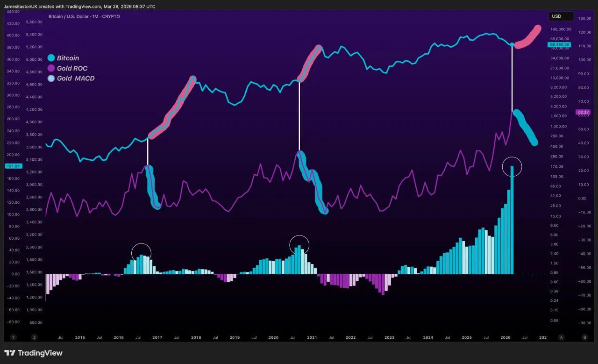Select the purple Gold ROC legend dot
Viewport: 598px width, 364px height.
click(51, 68)
